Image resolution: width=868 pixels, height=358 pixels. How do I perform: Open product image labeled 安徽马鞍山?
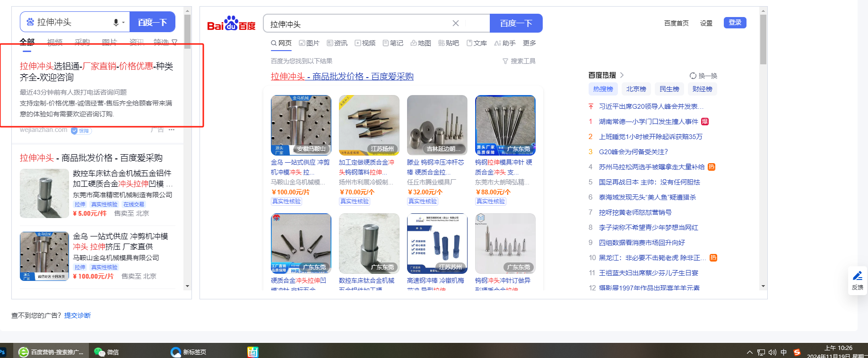click(x=301, y=125)
